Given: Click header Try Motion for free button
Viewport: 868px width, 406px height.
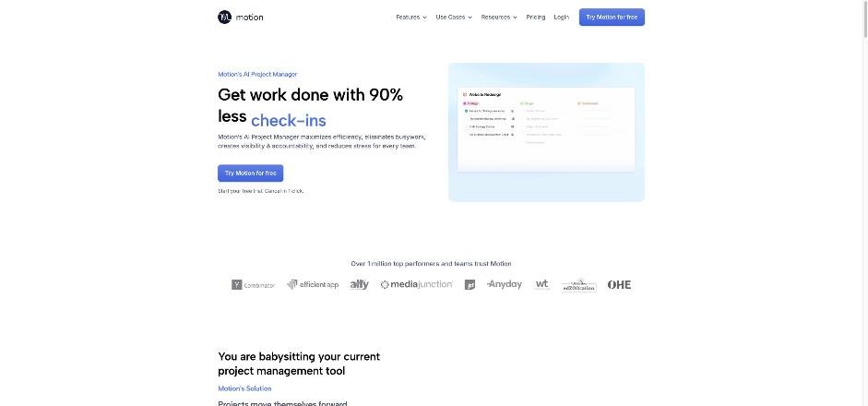Looking at the screenshot, I should pos(612,18).
